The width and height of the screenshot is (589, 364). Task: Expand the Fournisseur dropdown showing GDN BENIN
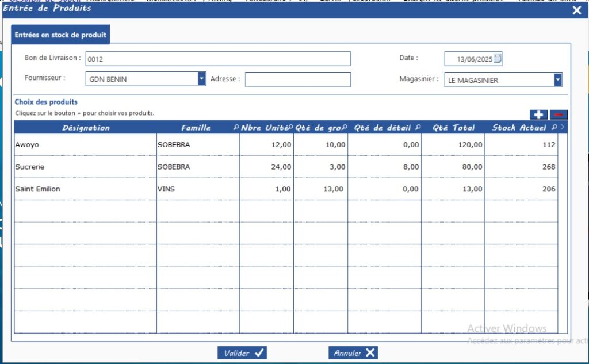201,79
